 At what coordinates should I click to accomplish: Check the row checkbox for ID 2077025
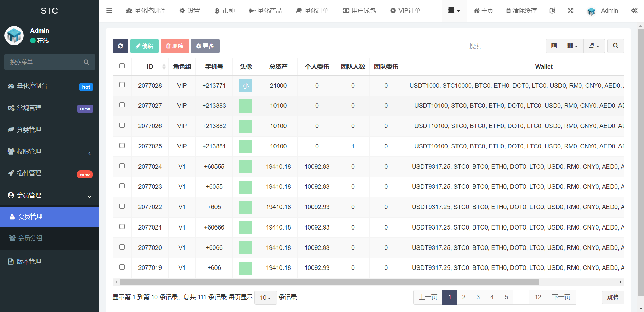click(x=122, y=146)
